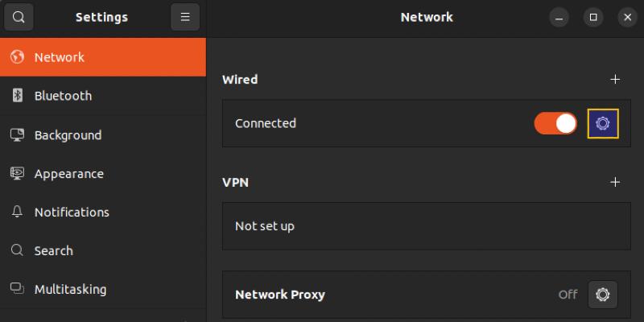Click the VPN 'Not set up' row
Viewport: 644px width, 322px height.
pyautogui.click(x=426, y=226)
